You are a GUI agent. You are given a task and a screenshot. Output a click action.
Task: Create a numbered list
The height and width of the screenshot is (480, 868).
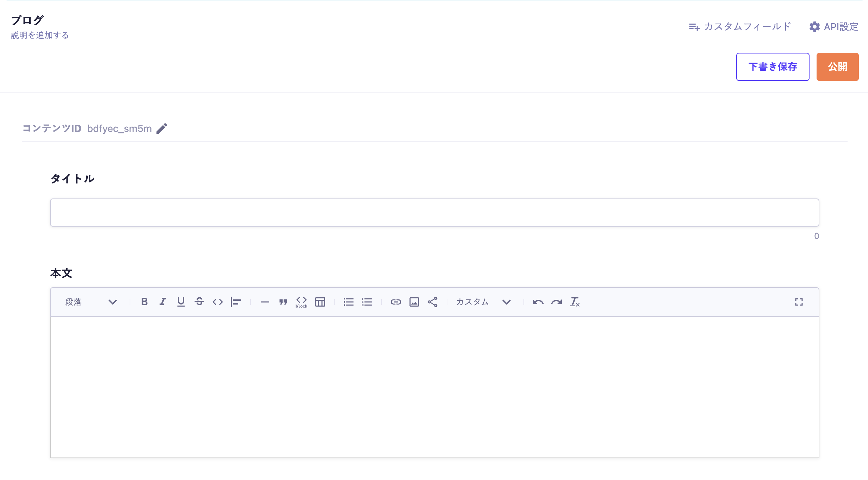367,302
